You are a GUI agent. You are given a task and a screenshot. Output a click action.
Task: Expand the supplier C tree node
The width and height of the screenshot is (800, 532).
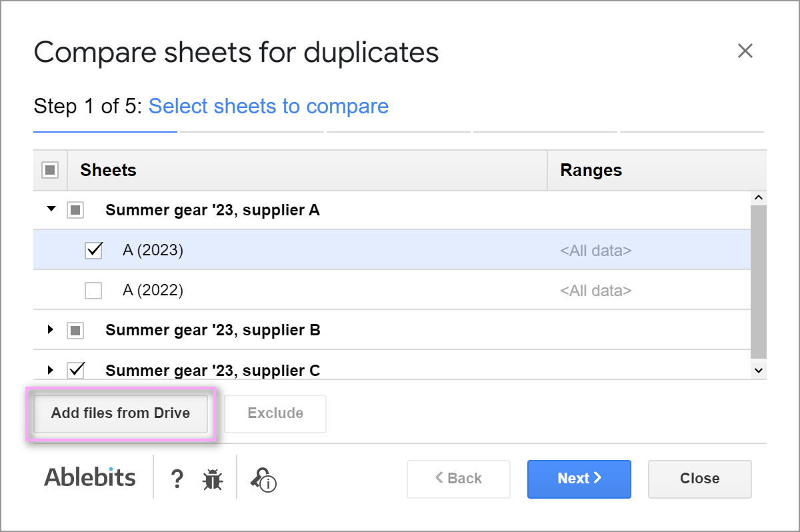click(x=51, y=370)
